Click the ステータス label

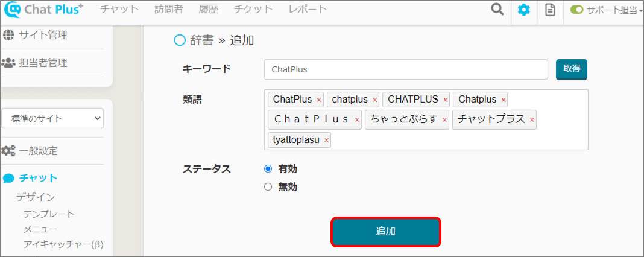click(x=207, y=168)
